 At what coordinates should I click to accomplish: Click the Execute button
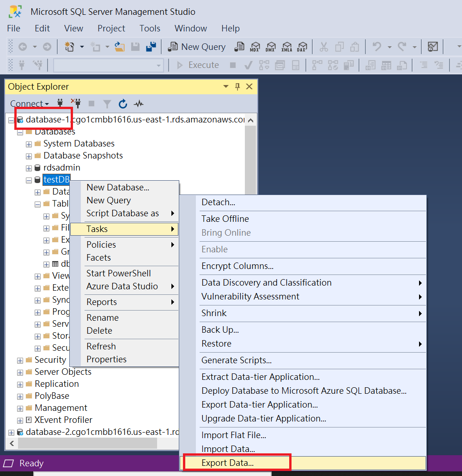coord(198,65)
